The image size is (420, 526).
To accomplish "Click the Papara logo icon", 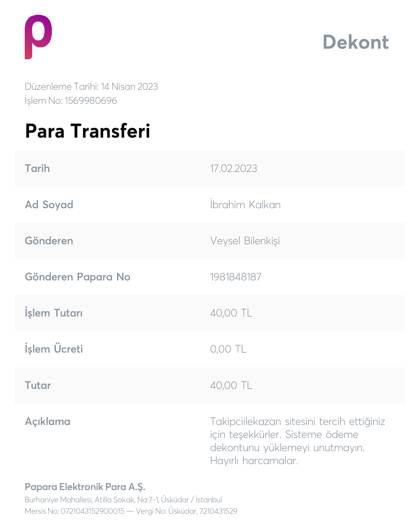I will 38,37.
